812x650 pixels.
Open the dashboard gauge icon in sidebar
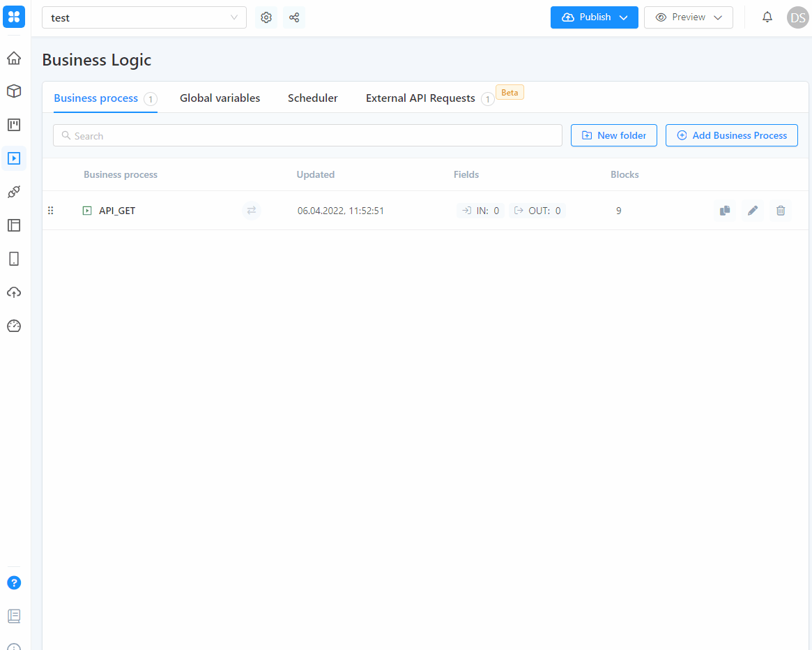[14, 326]
